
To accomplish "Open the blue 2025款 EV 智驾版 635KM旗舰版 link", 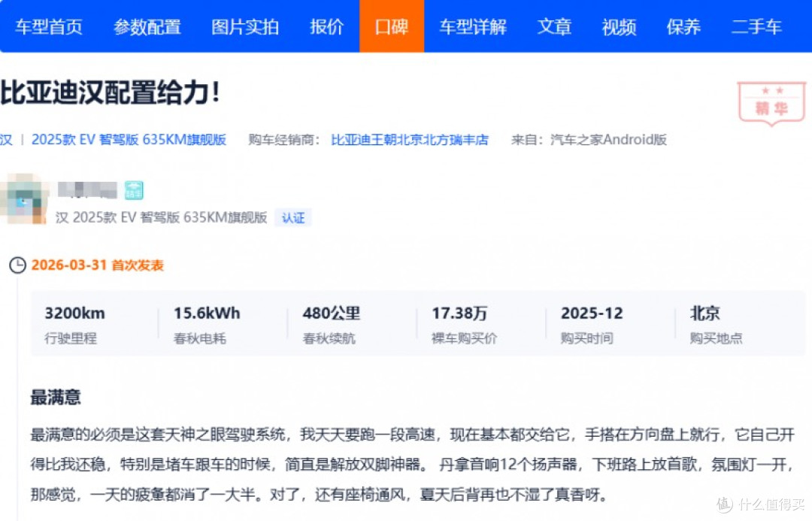I will click(129, 140).
